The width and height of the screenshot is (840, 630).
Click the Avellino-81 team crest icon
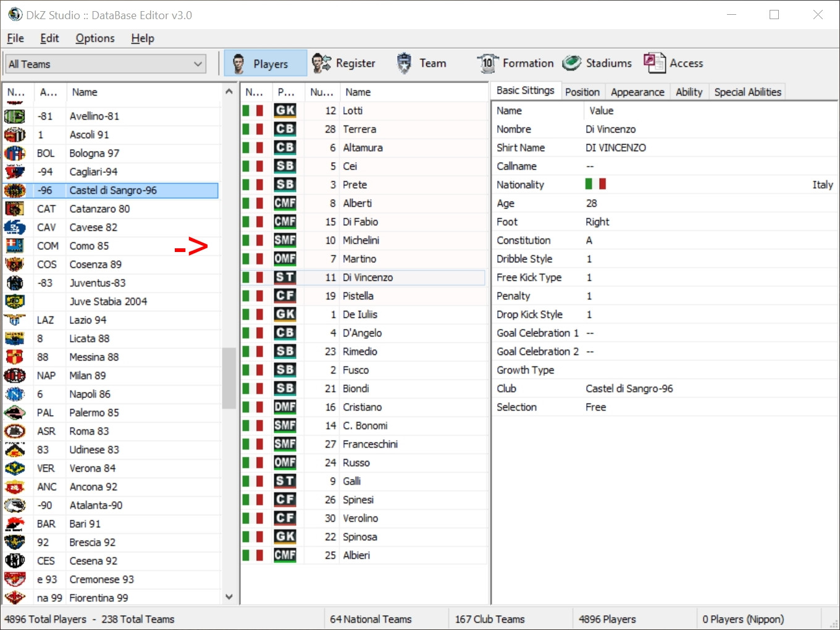(x=15, y=116)
